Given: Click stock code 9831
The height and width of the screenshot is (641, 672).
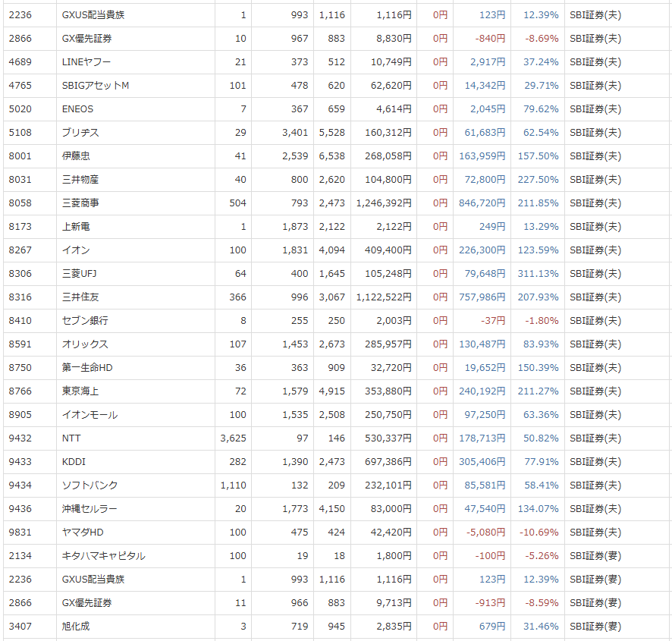Looking at the screenshot, I should 20,532.
